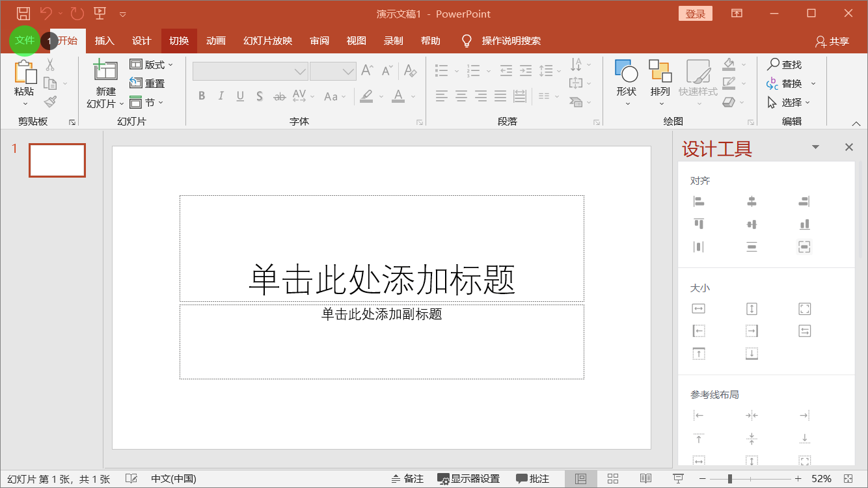Expand the 版式 layout dropdown
Screen dimensions: 868x488
(x=152, y=64)
